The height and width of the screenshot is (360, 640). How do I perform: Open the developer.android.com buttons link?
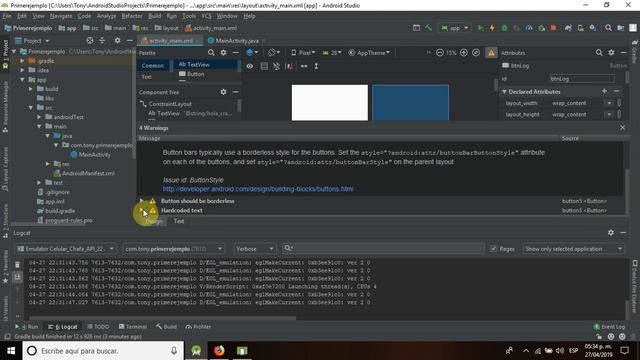point(258,189)
